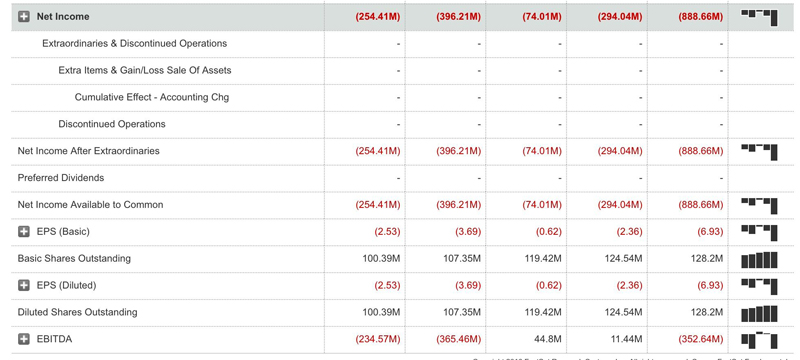Open Net Income After Extraordinaries sparkline chart
The width and height of the screenshot is (800, 360).
click(760, 152)
